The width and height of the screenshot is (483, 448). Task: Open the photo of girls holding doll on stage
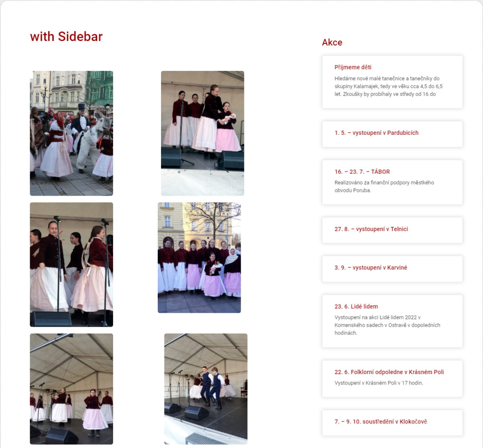point(202,133)
